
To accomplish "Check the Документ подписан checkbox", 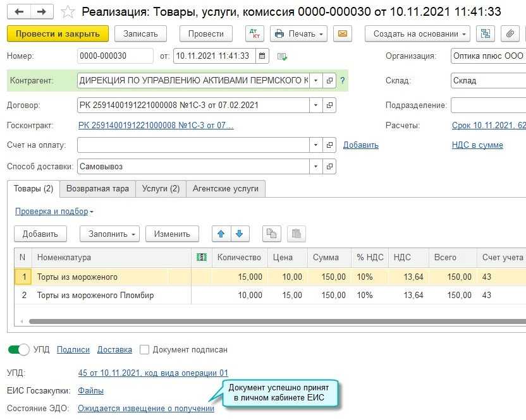I will click(x=145, y=349).
